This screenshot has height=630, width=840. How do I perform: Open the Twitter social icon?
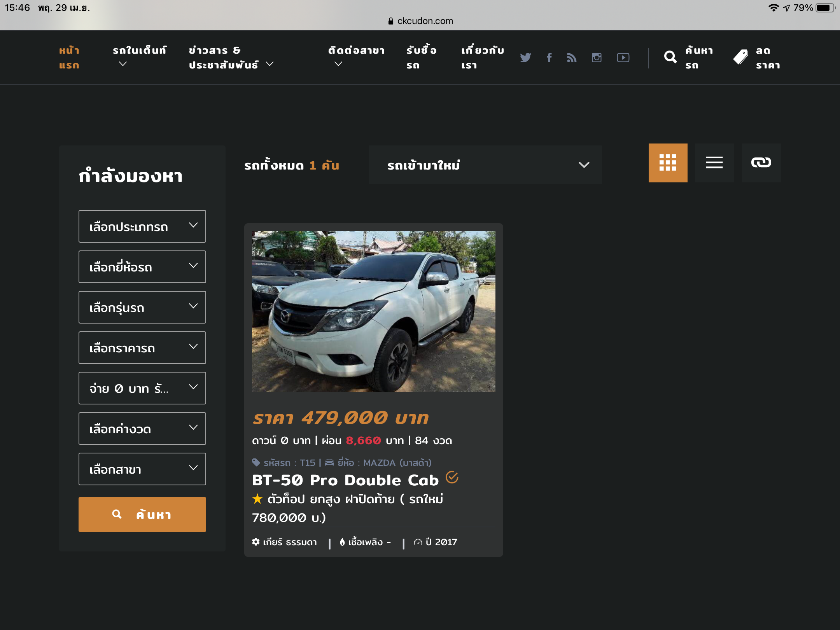coord(525,58)
